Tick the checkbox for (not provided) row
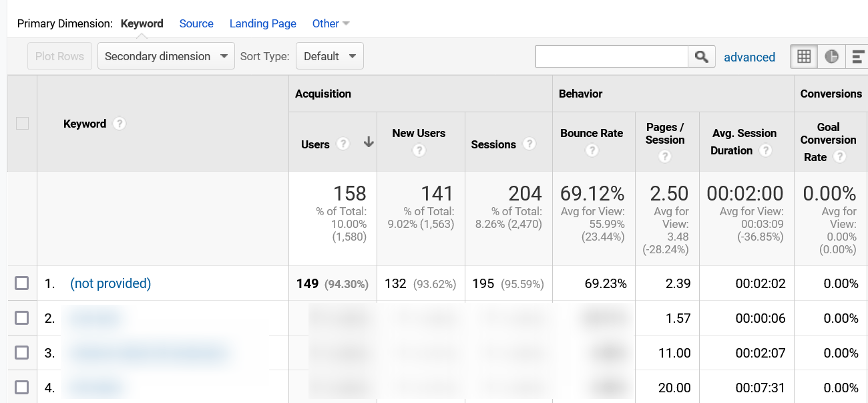 click(x=22, y=283)
